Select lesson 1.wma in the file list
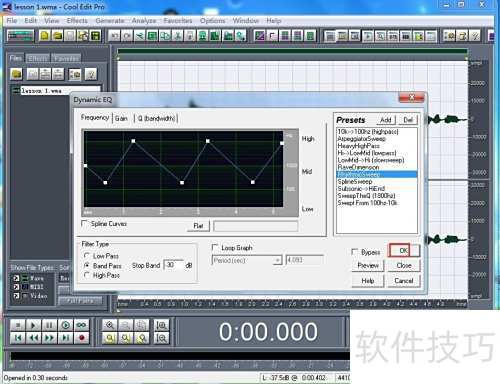Image resolution: width=500 pixels, height=384 pixels. (x=56, y=90)
